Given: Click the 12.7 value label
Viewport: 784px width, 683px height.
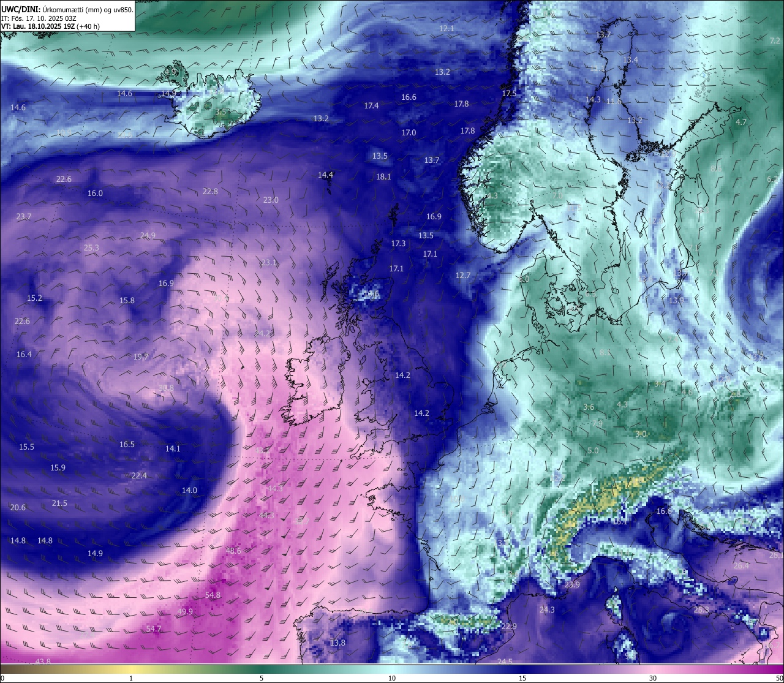Looking at the screenshot, I should (463, 276).
